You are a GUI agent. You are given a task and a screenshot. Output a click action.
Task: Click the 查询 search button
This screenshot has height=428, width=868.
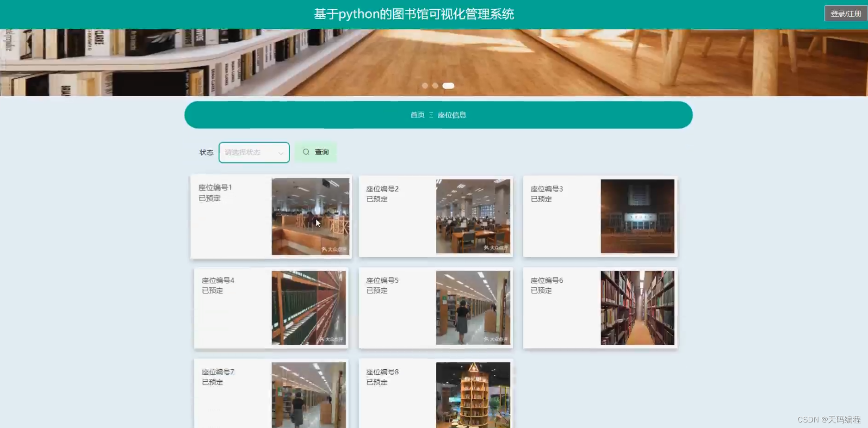coord(316,152)
